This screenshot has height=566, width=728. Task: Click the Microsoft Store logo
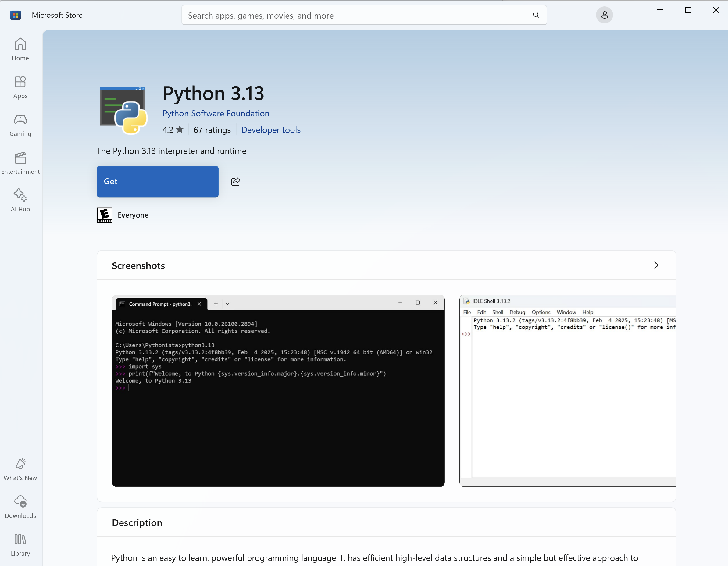pyautogui.click(x=15, y=15)
